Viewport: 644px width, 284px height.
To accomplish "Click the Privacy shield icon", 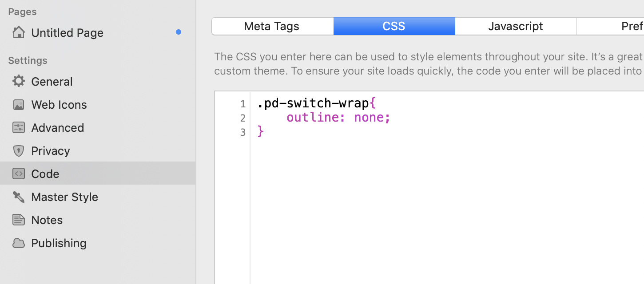I will (19, 150).
